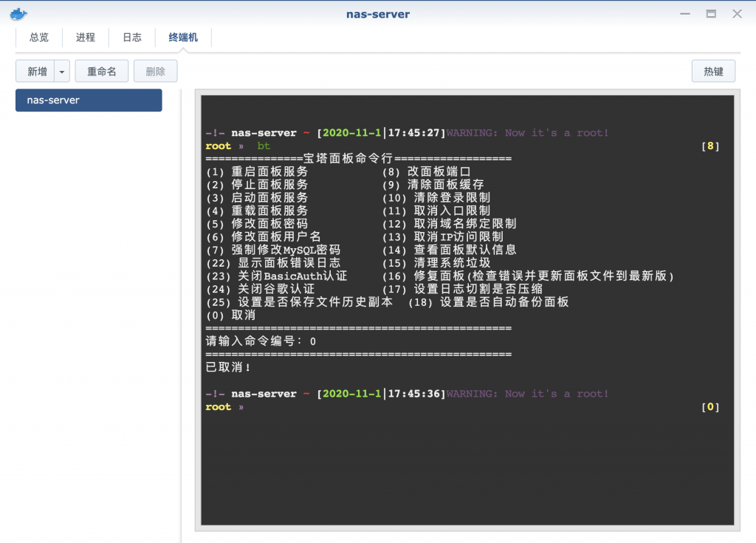756x543 pixels.
Task: Click the Docker whale icon
Action: (16, 14)
